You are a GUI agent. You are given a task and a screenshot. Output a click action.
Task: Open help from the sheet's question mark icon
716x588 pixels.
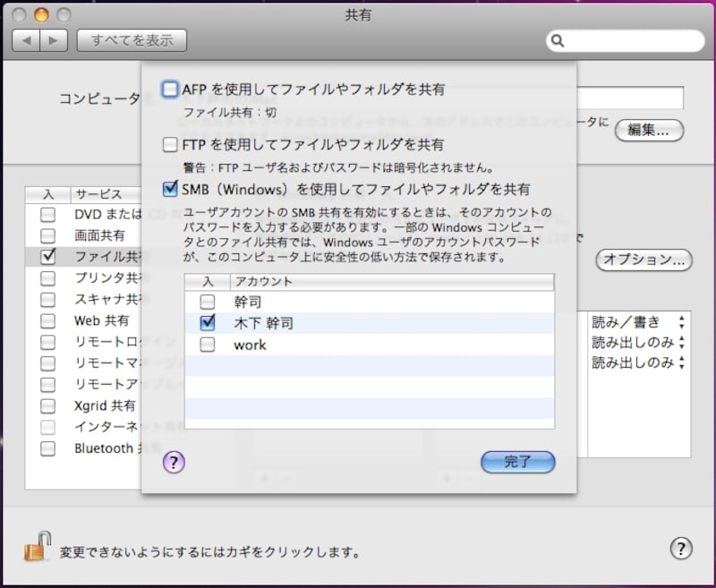[174, 463]
